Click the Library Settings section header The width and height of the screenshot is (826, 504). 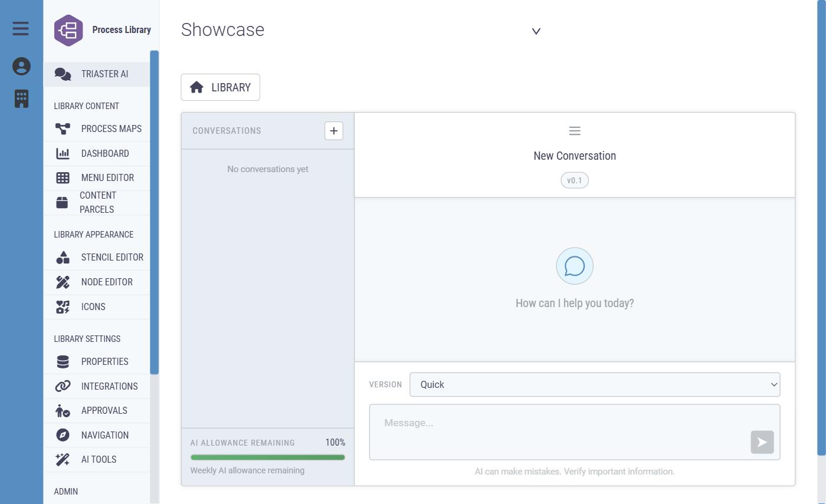[87, 339]
